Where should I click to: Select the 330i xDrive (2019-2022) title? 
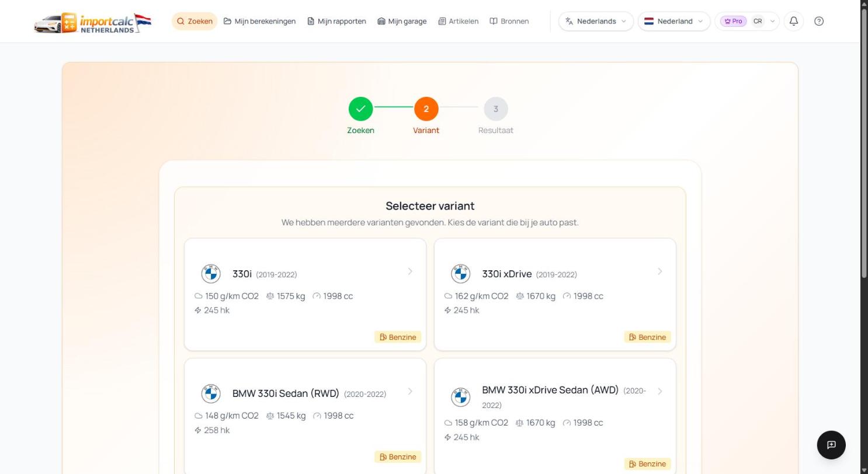click(x=529, y=274)
